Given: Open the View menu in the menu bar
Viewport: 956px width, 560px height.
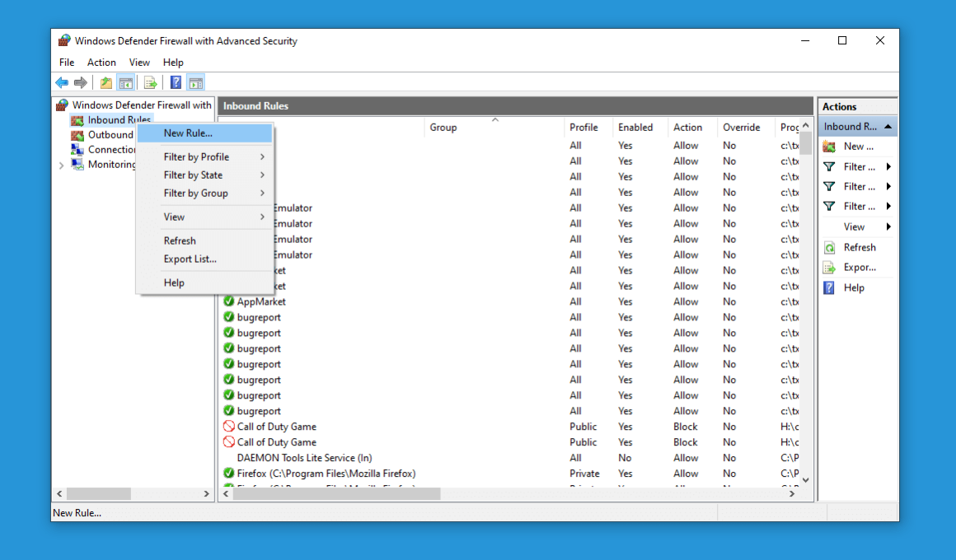Looking at the screenshot, I should (x=139, y=62).
